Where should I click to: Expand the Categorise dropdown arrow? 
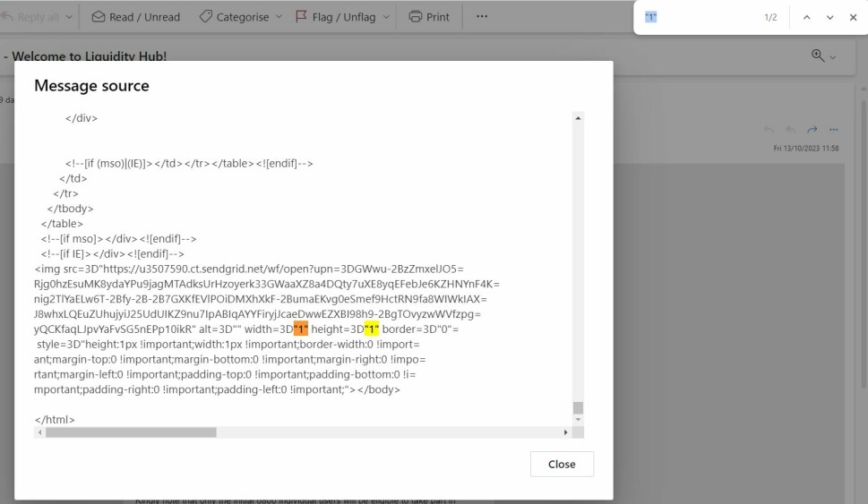point(278,16)
